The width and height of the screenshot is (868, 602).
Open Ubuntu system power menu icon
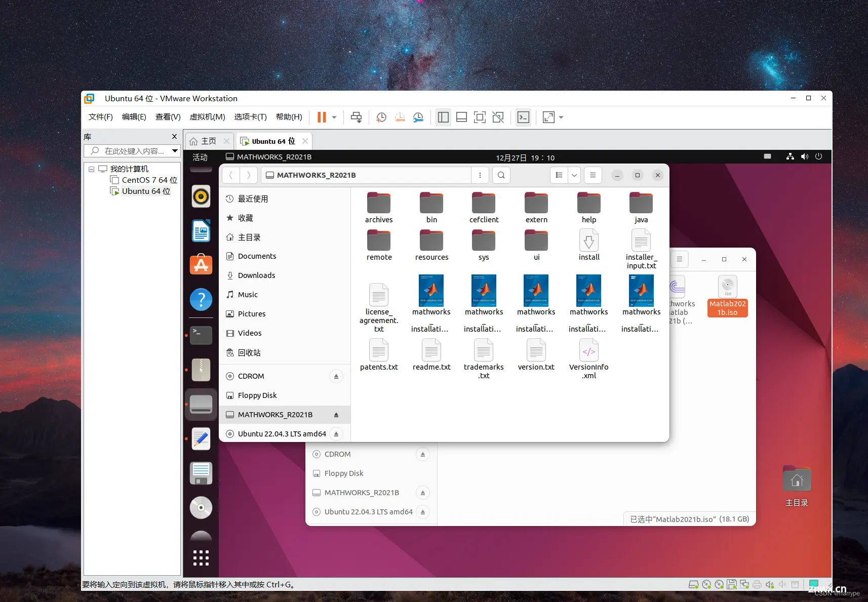click(819, 157)
